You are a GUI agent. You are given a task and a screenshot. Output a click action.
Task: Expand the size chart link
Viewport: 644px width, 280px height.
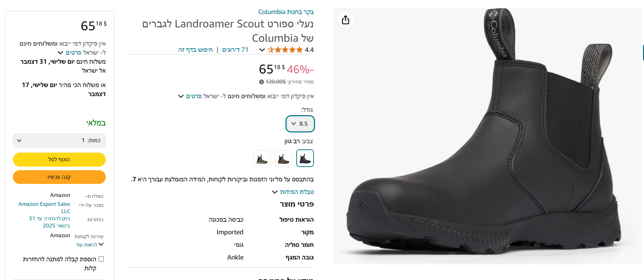click(x=293, y=192)
